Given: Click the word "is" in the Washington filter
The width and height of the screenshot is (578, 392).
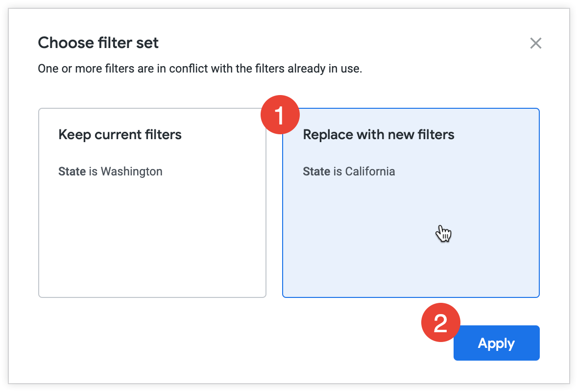Looking at the screenshot, I should pyautogui.click(x=93, y=171).
